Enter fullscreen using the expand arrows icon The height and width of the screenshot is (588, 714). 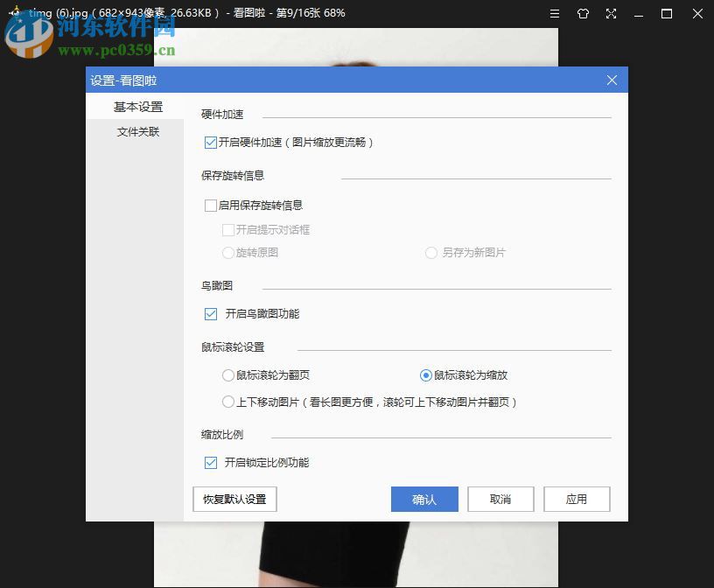click(x=610, y=13)
